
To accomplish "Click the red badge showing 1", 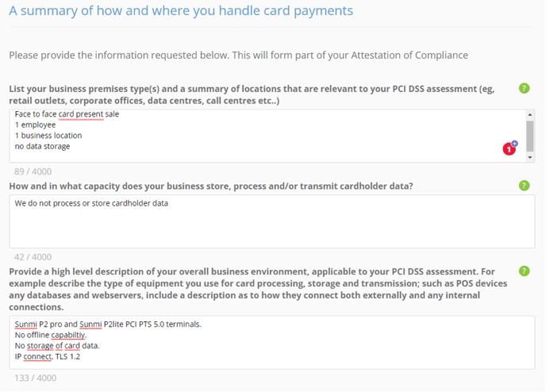I will click(509, 149).
